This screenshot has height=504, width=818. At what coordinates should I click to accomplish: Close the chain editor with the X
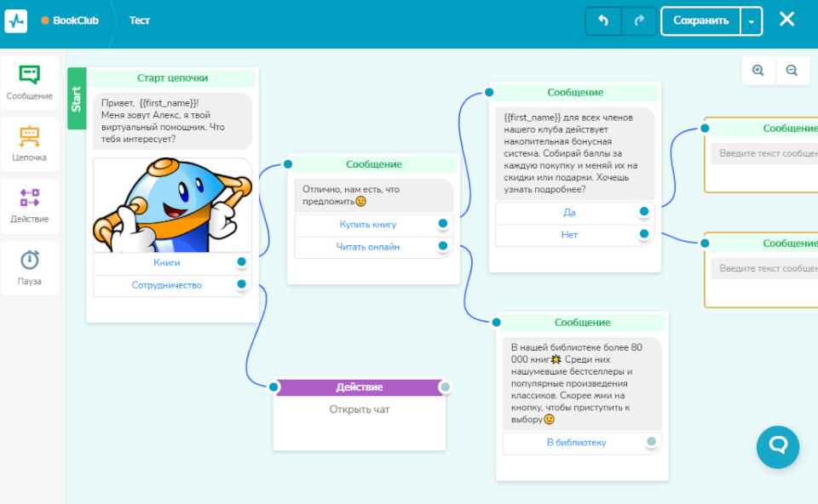coord(786,20)
